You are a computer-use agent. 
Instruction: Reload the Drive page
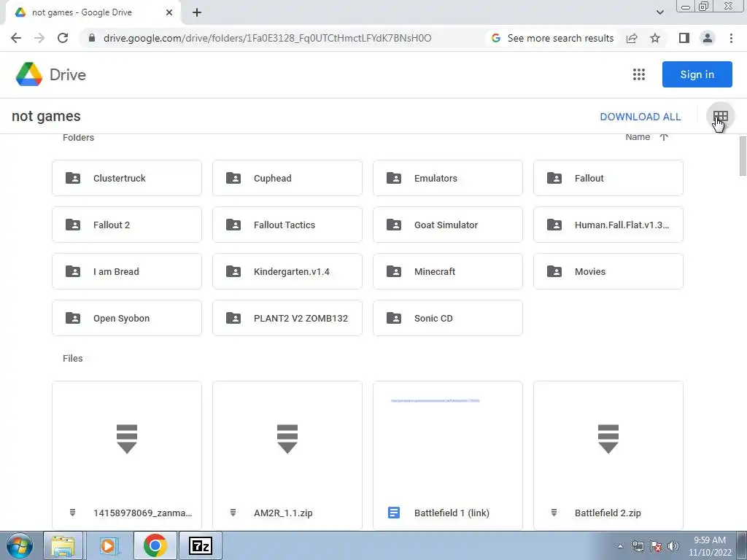(63, 38)
